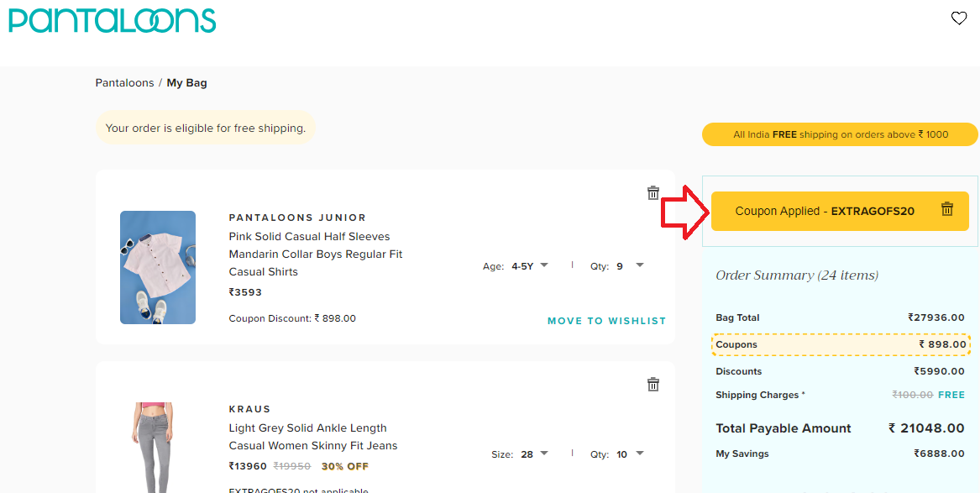Click free shipping eligibility notice
The image size is (980, 493).
click(206, 128)
